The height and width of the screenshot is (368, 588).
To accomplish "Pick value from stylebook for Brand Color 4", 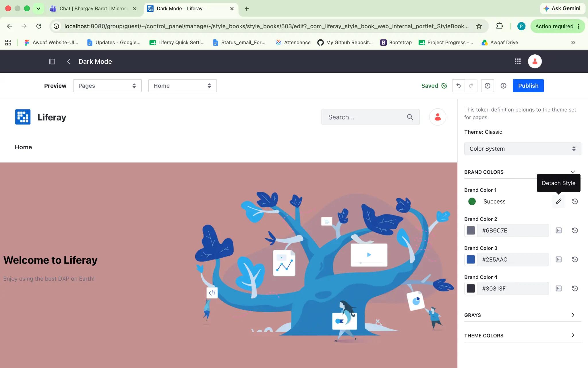I will point(558,289).
